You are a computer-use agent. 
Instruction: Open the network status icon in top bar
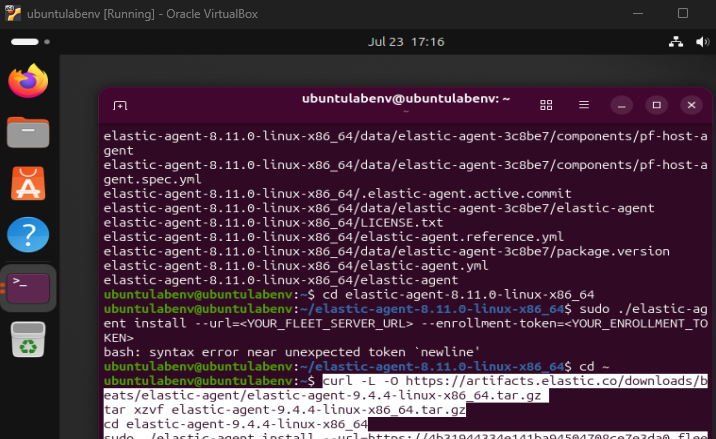676,42
